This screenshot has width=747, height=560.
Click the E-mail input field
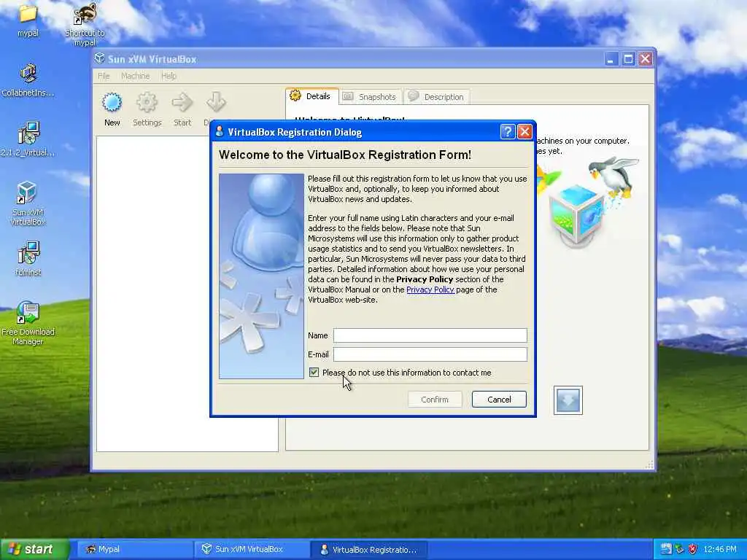pos(430,354)
